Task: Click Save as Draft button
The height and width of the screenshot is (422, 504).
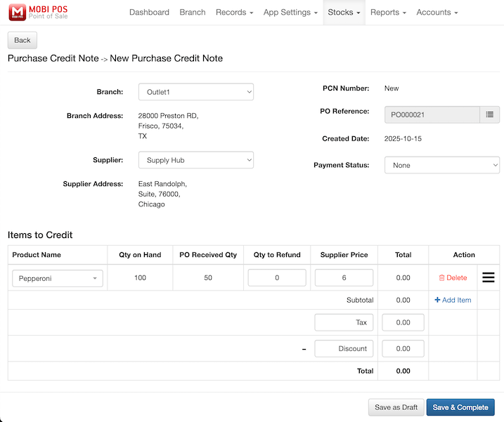Action: (396, 407)
